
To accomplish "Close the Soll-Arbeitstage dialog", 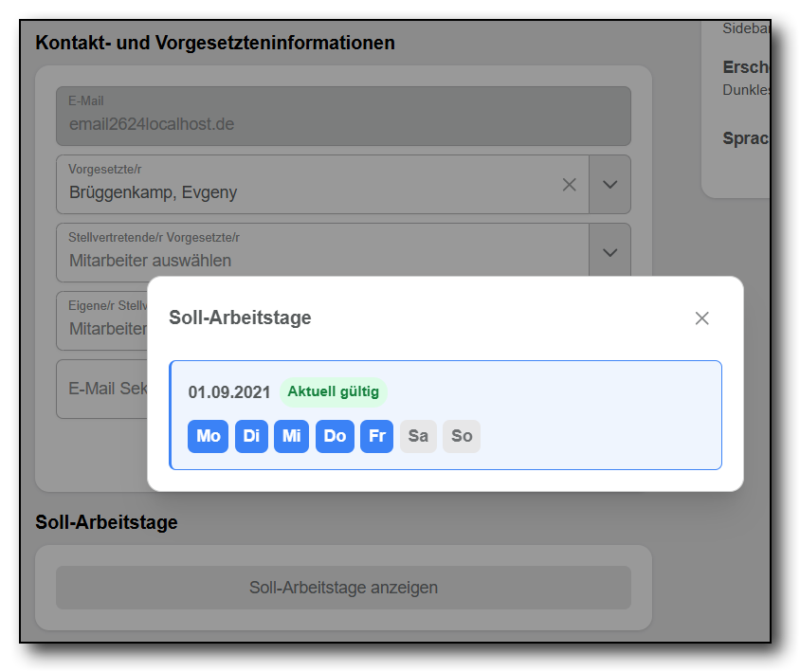I will click(x=702, y=318).
